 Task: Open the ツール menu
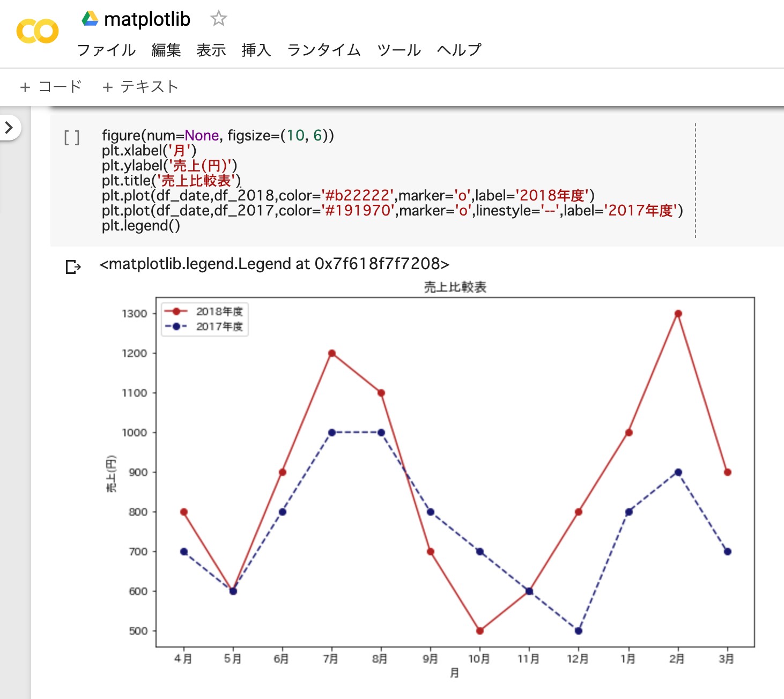(x=398, y=50)
